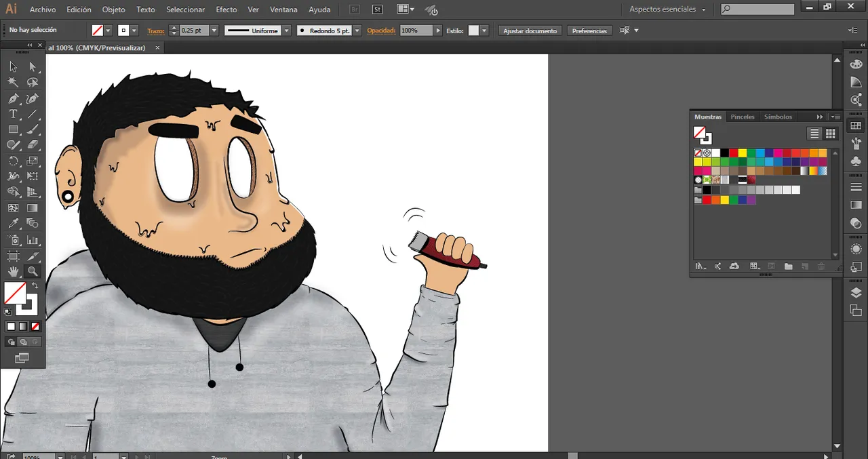Activate the Eyedropper tool
868x459 pixels.
pyautogui.click(x=13, y=224)
